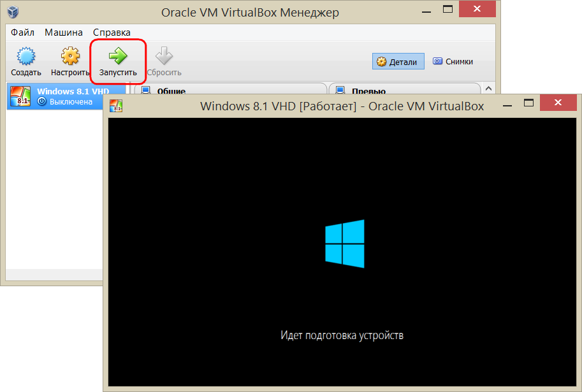The width and height of the screenshot is (582, 392).
Task: Switch to Снимки snapshots view
Action: pos(453,62)
